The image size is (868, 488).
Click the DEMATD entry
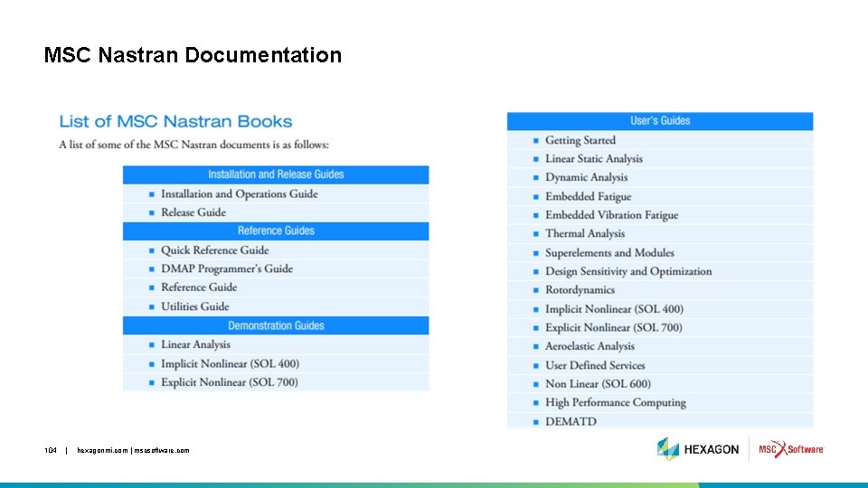tap(571, 422)
